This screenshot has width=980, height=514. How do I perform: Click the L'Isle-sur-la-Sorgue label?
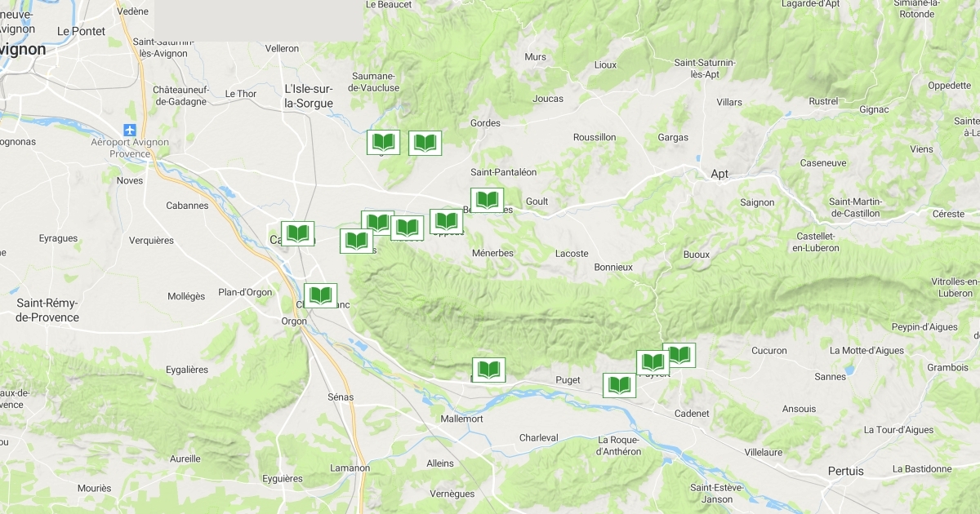point(309,96)
